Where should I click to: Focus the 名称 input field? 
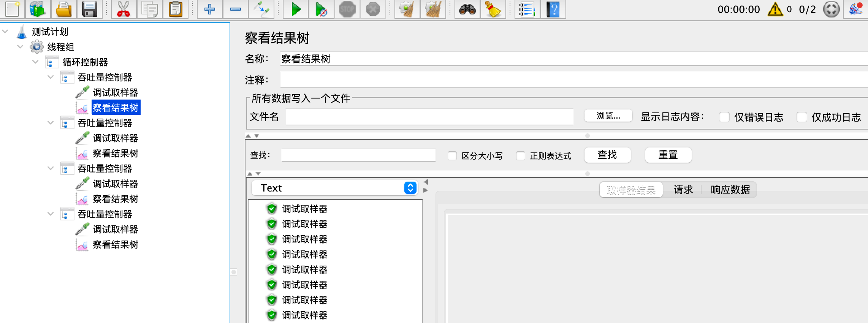(574, 59)
